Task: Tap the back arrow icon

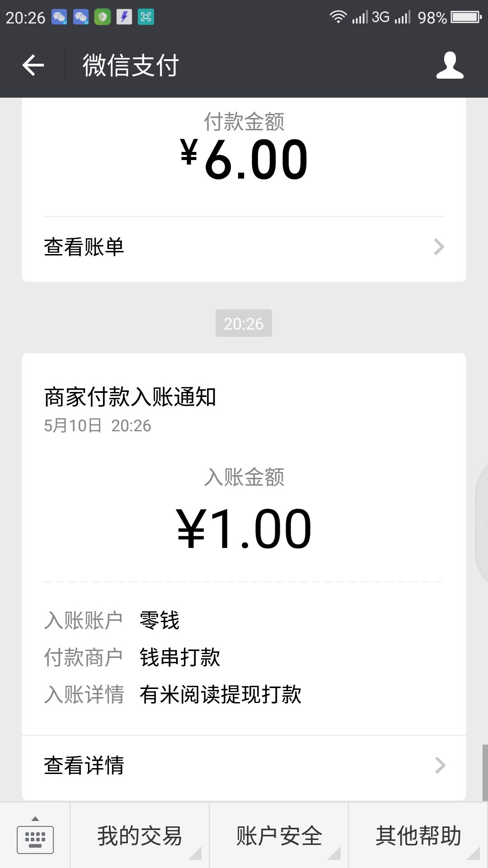Action: (x=33, y=65)
